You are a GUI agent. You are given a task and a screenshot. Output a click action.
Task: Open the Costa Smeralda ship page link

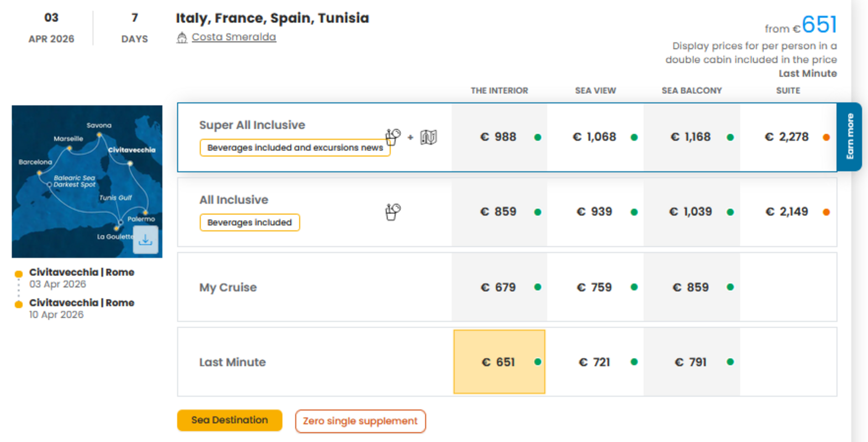point(234,36)
